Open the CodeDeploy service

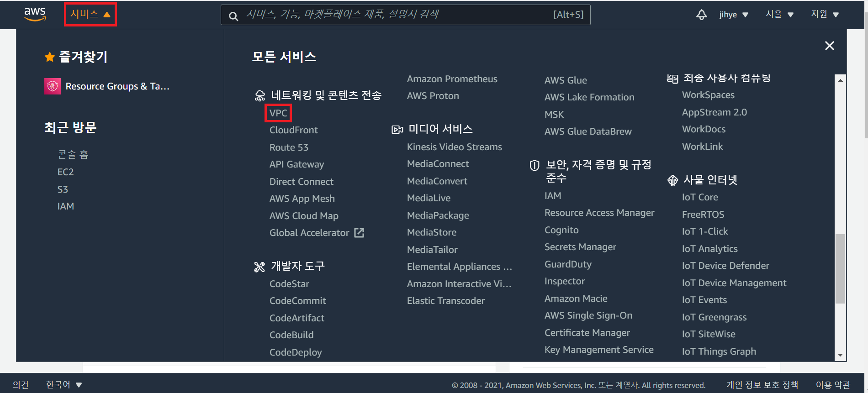pyautogui.click(x=296, y=352)
